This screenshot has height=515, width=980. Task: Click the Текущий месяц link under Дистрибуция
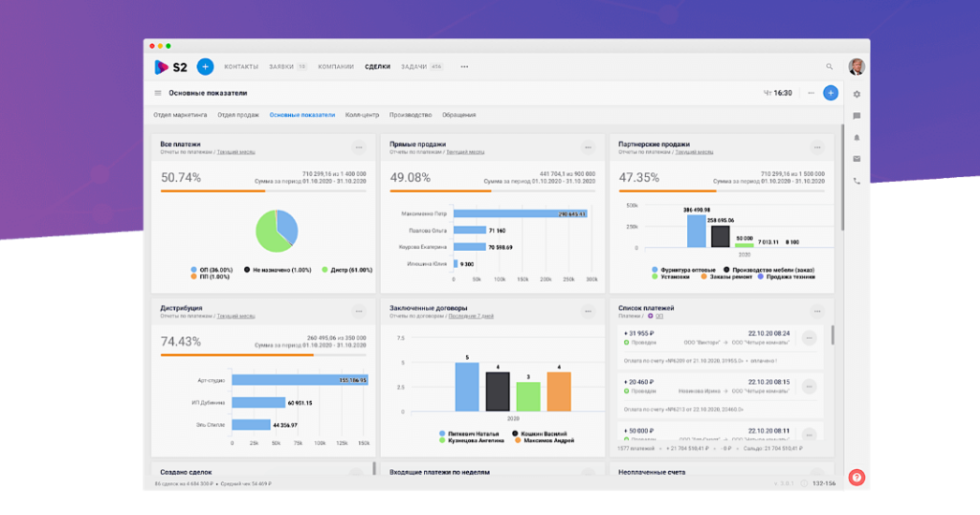pos(234,315)
